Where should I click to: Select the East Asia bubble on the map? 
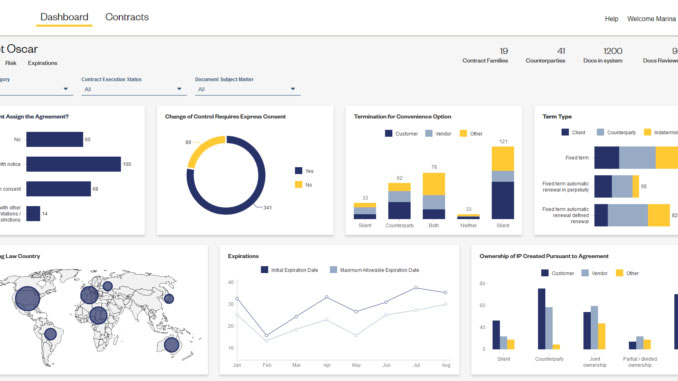pyautogui.click(x=169, y=298)
